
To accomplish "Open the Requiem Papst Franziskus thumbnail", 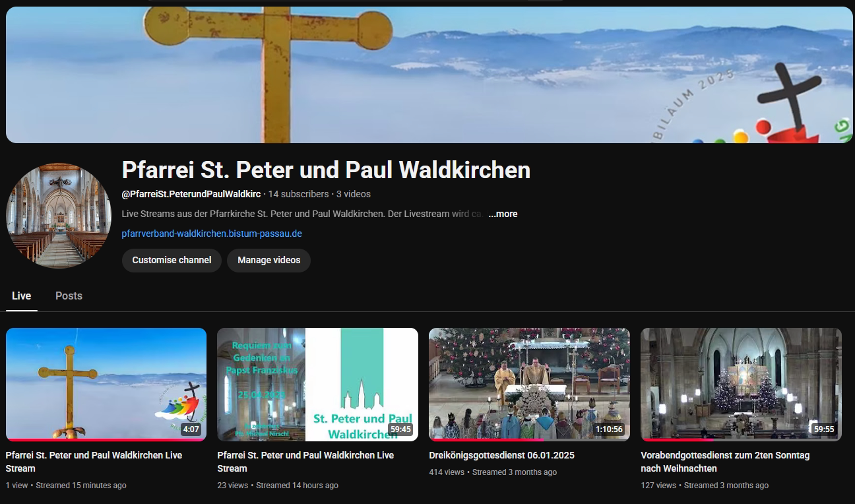I will click(317, 384).
